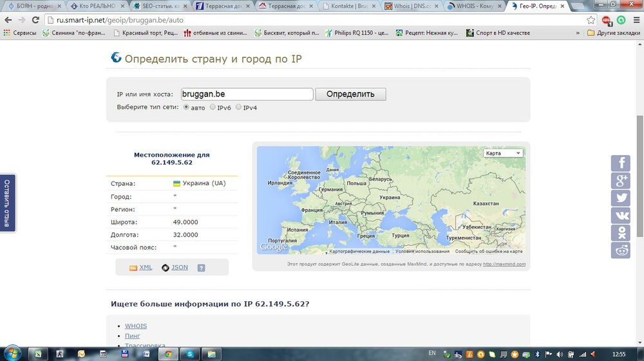Open Другие закладки bookmarks folder
This screenshot has width=644, height=361.
[614, 33]
